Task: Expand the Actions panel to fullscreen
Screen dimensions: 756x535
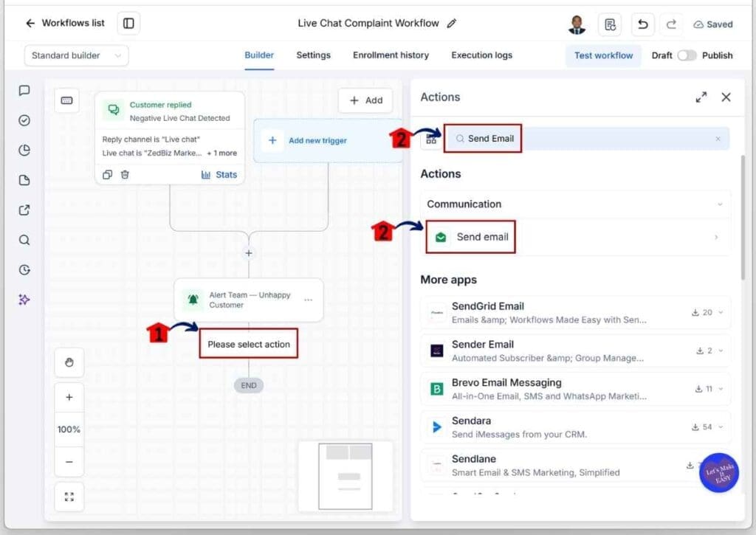Action: click(701, 97)
